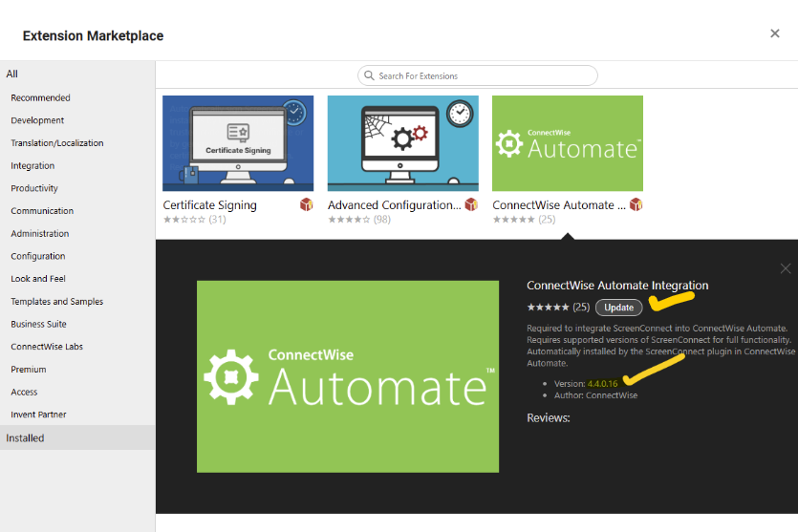Click the Advanced Configuration... title
Viewport: 798px width, 532px height.
[395, 205]
